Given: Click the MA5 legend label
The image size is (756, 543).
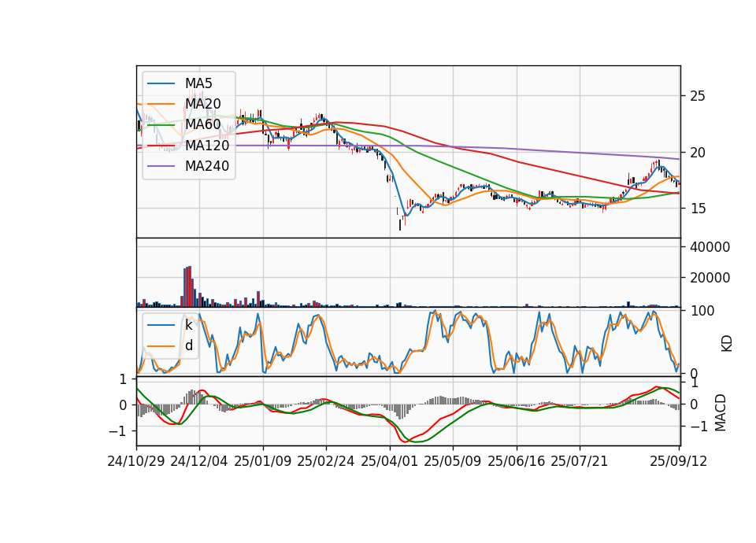Looking at the screenshot, I should pyautogui.click(x=198, y=83).
